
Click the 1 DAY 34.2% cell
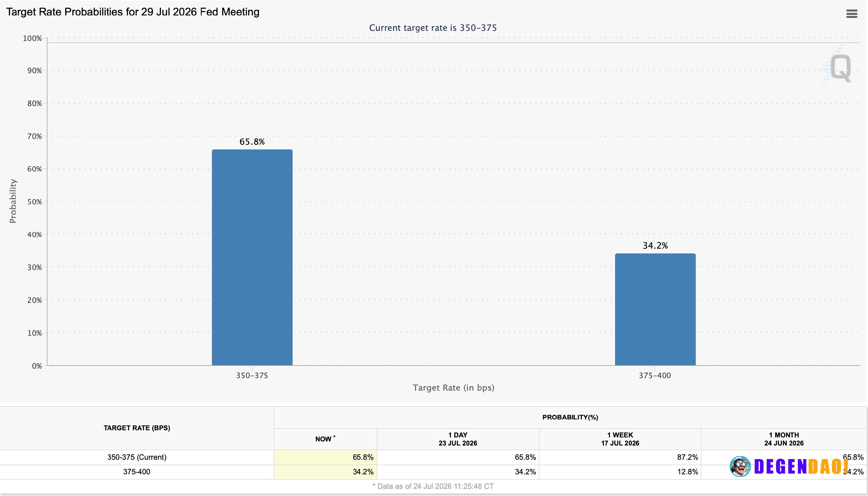(458, 472)
